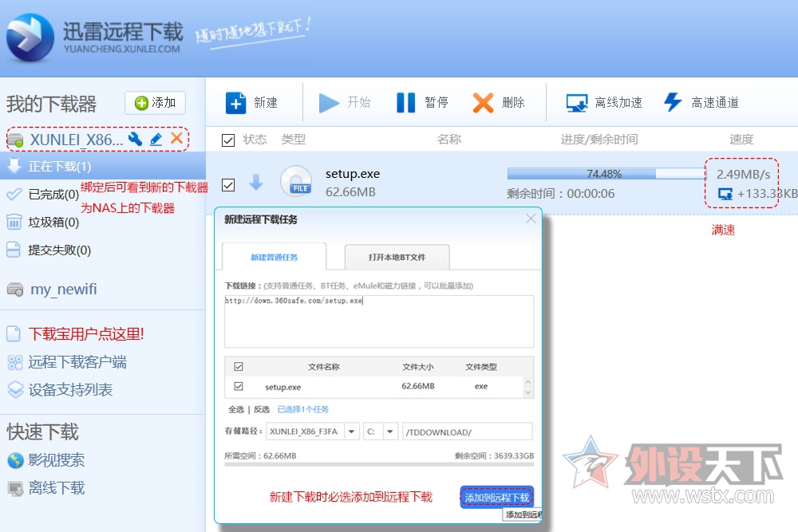Toggle the select-all checkbox in task header
This screenshot has height=532, width=798.
click(228, 140)
